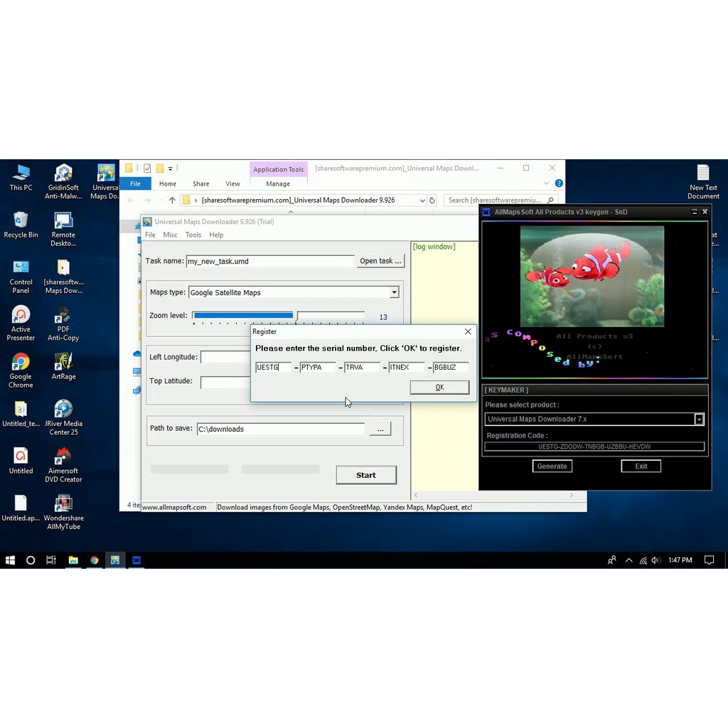The height and width of the screenshot is (728, 728).
Task: Switch to the View tab in File Explorer
Action: click(232, 183)
